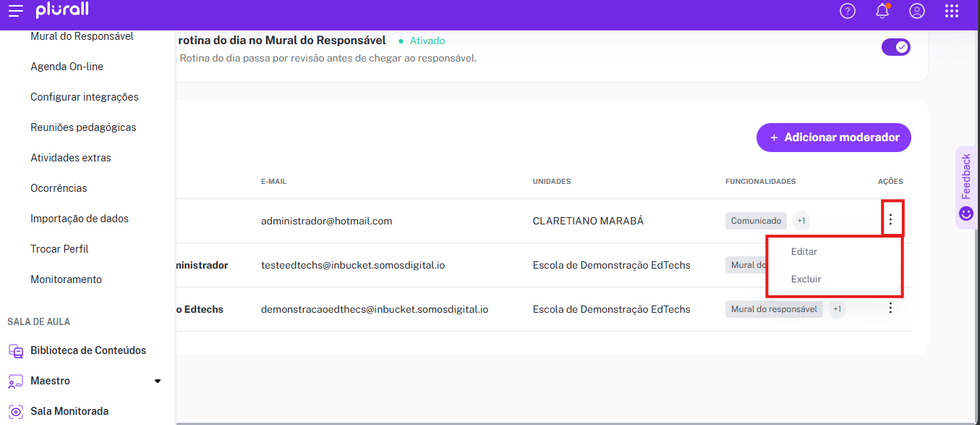
Task: Open Importação de dados in sidebar
Action: coord(80,219)
